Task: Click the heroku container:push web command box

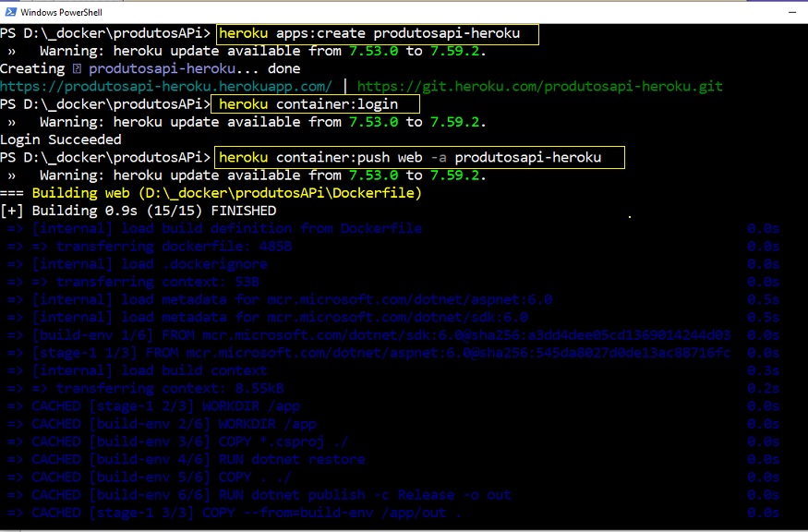Action: (x=419, y=157)
